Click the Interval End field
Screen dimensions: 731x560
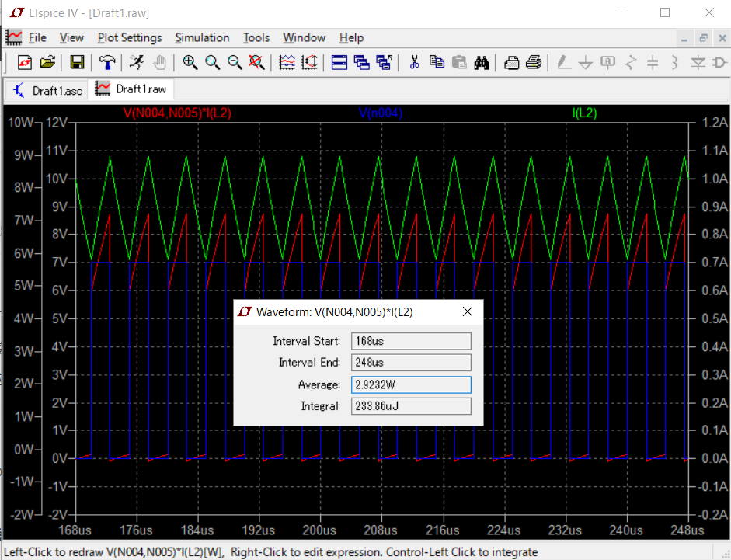pyautogui.click(x=411, y=362)
